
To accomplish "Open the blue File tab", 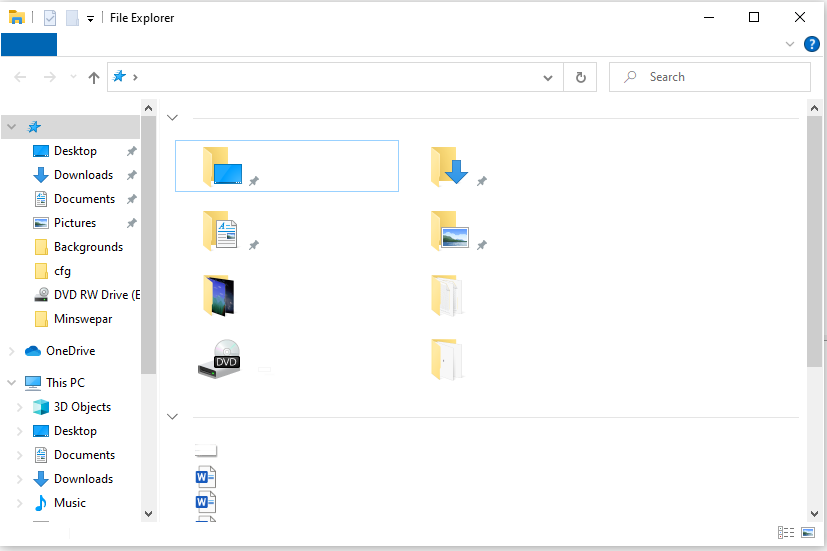I will click(x=29, y=44).
